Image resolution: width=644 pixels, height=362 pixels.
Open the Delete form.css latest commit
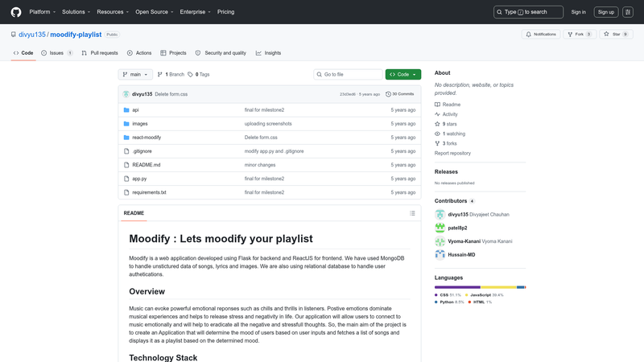click(171, 94)
